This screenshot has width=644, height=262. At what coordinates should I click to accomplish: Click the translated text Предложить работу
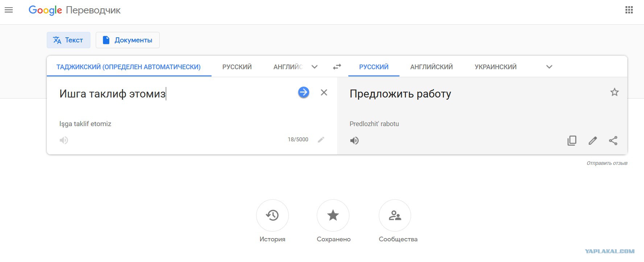[x=400, y=94]
